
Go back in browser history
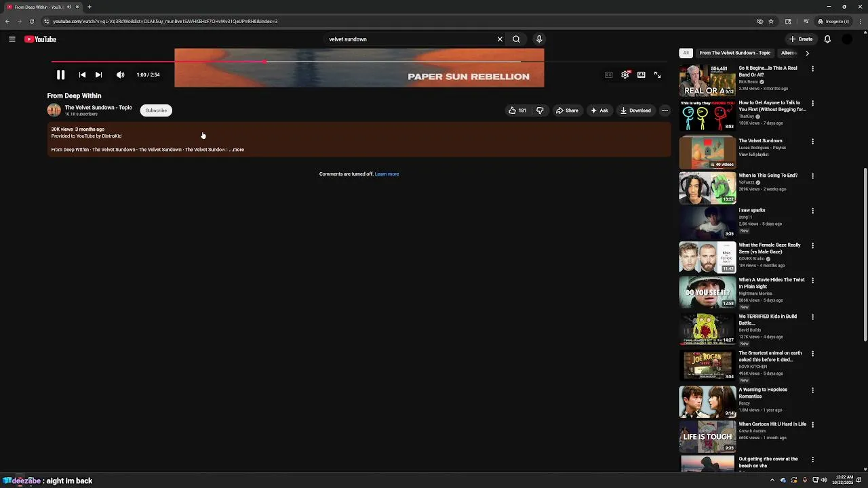pyautogui.click(x=7, y=21)
